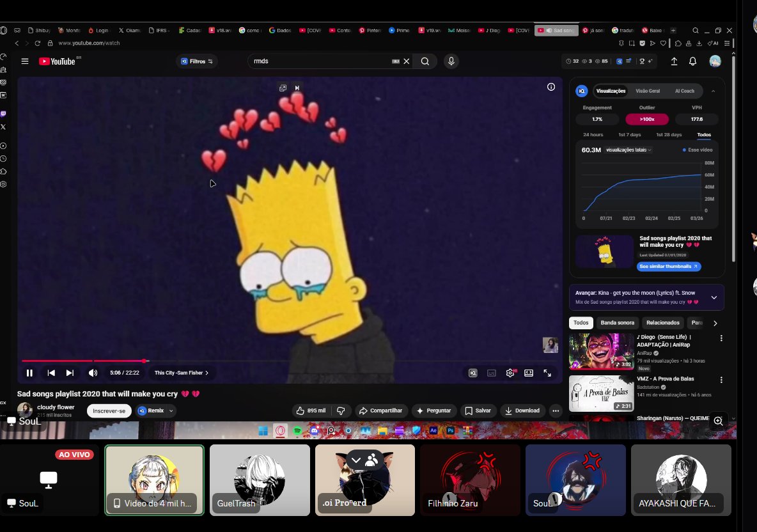The width and height of the screenshot is (757, 532).
Task: Open After Effects from the taskbar
Action: click(433, 430)
